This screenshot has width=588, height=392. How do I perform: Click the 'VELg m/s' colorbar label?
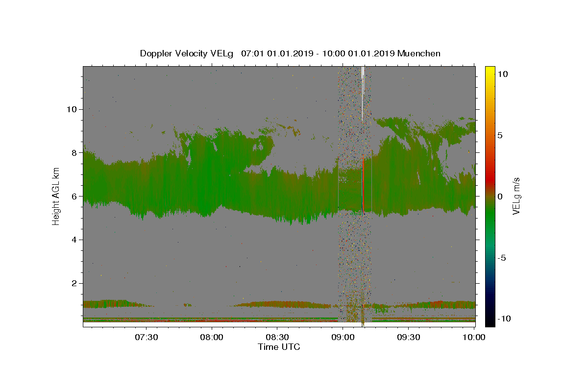(516, 196)
